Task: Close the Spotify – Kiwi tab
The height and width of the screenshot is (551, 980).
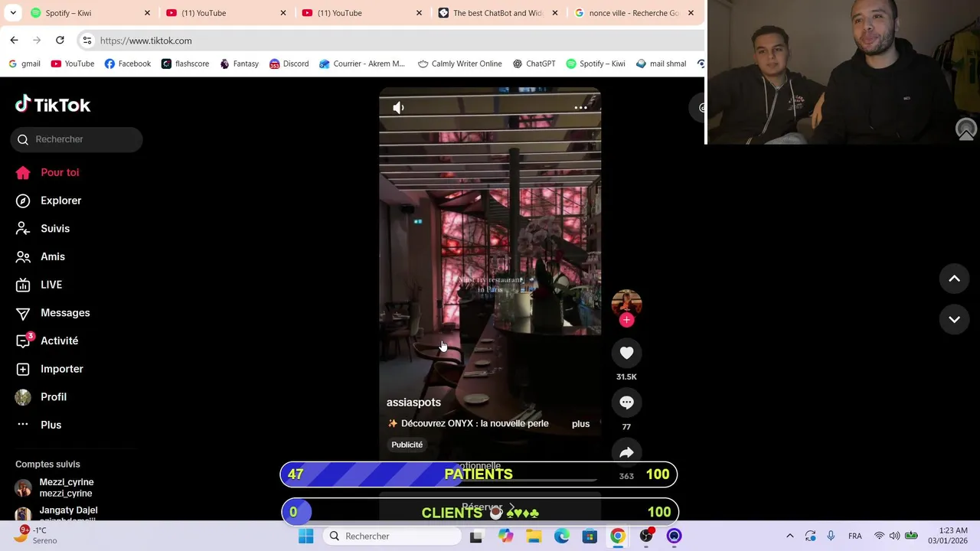Action: [147, 13]
